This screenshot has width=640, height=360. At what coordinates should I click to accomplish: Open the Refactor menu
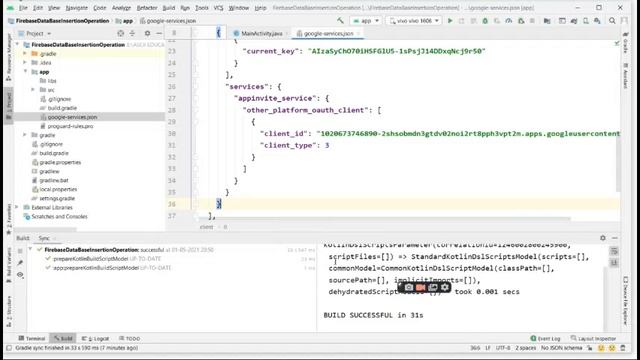(x=147, y=8)
